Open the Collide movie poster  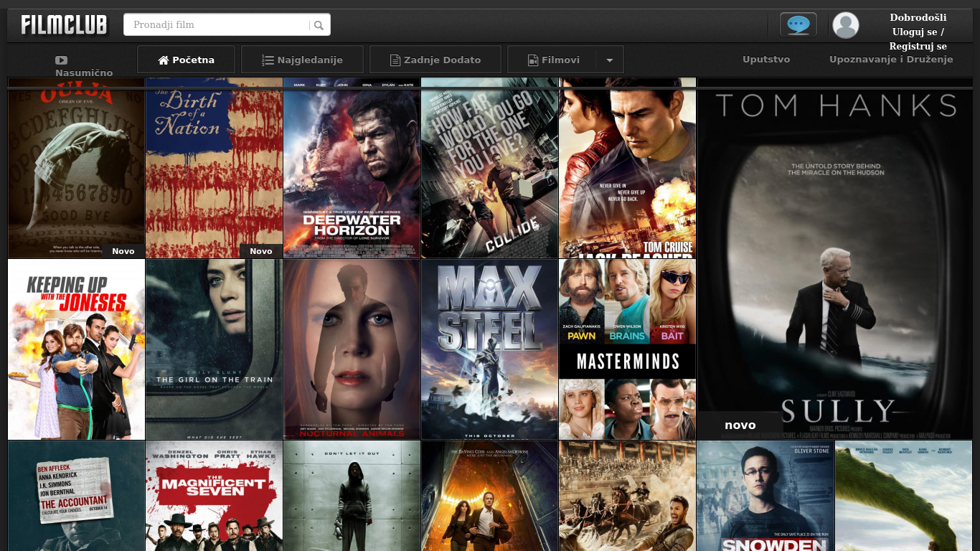[x=489, y=168]
